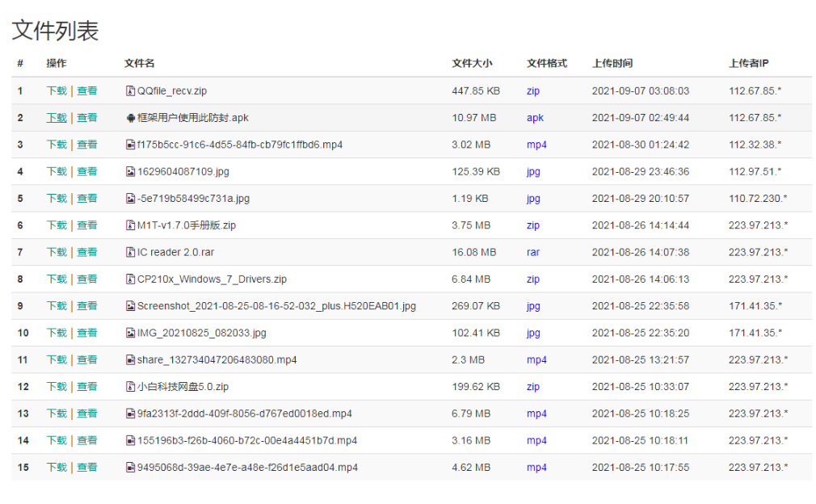Image resolution: width=816 pixels, height=504 pixels.
Task: Download 小白科技网盘5.0.zip in row 12
Action: click(x=57, y=387)
